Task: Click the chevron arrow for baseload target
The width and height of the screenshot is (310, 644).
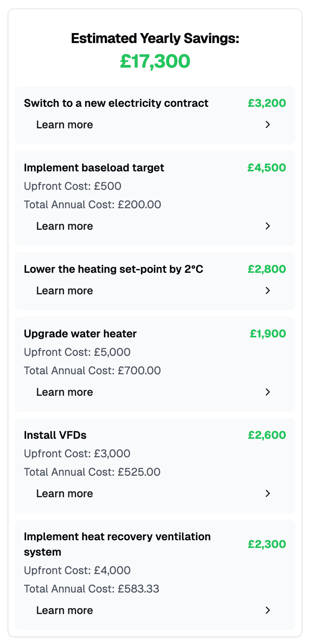Action: click(x=268, y=226)
